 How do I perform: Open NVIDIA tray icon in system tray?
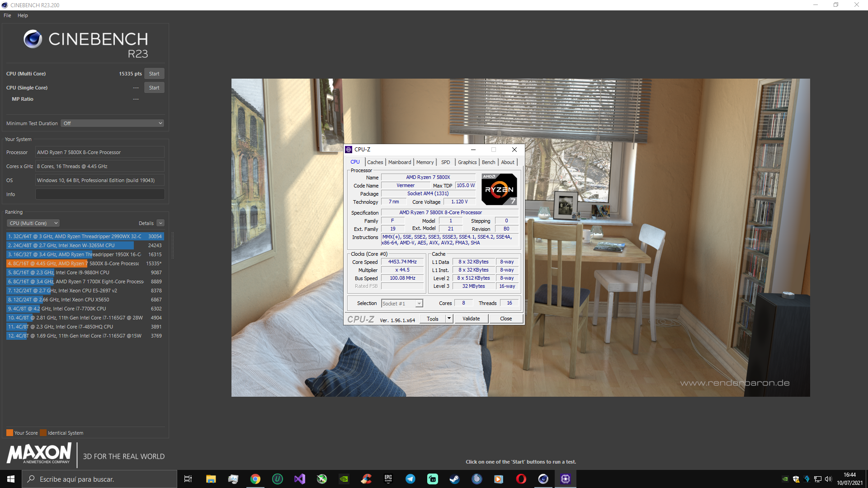click(785, 479)
